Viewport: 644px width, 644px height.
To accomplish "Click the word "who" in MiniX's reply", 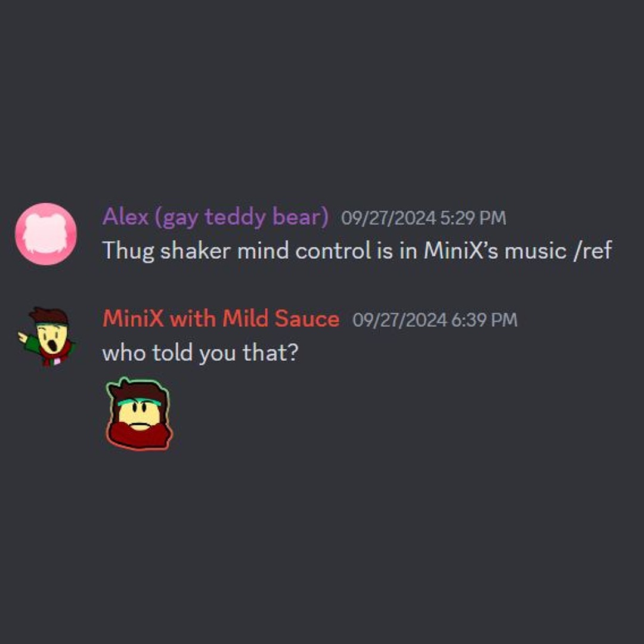I will 123,353.
